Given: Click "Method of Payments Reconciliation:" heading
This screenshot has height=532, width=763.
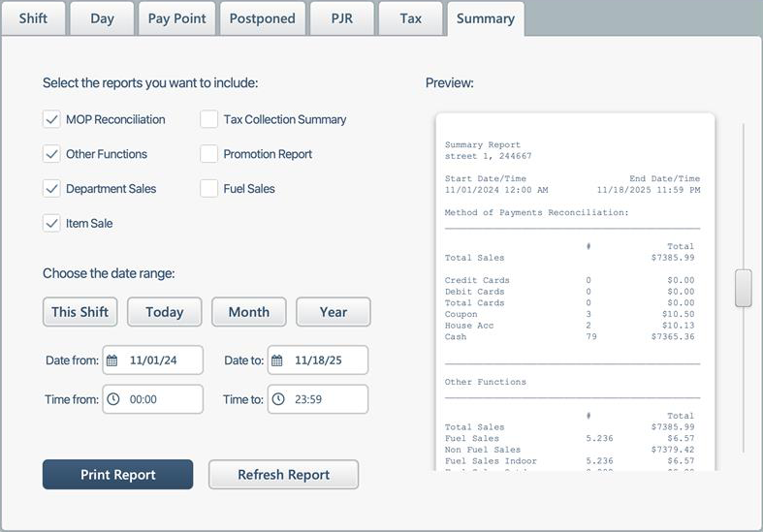Looking at the screenshot, I should (x=537, y=212).
